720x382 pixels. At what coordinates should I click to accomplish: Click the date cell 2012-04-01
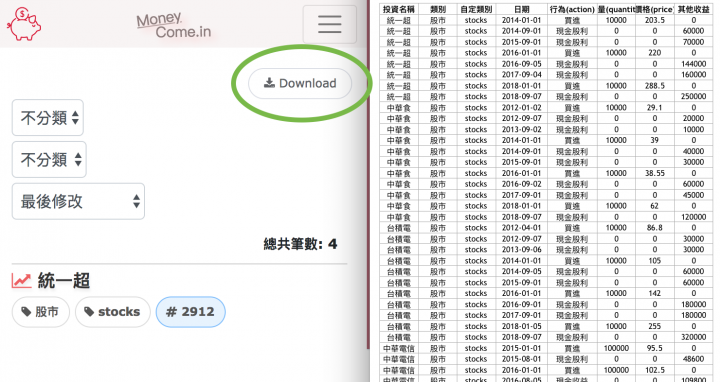(522, 228)
